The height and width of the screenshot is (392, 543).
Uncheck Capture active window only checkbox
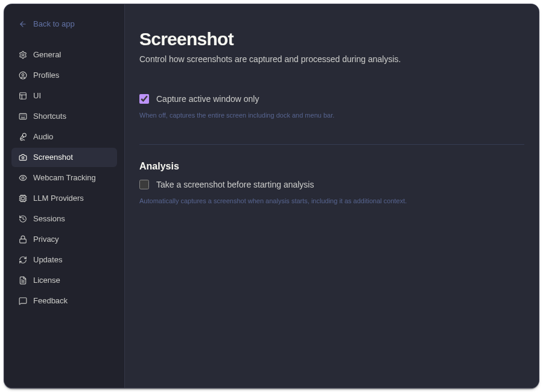click(144, 99)
